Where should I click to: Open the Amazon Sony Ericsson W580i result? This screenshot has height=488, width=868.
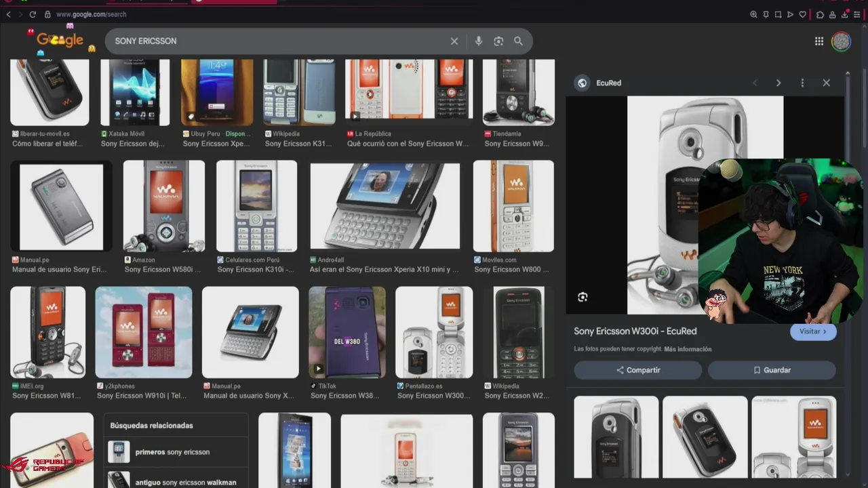tap(164, 206)
